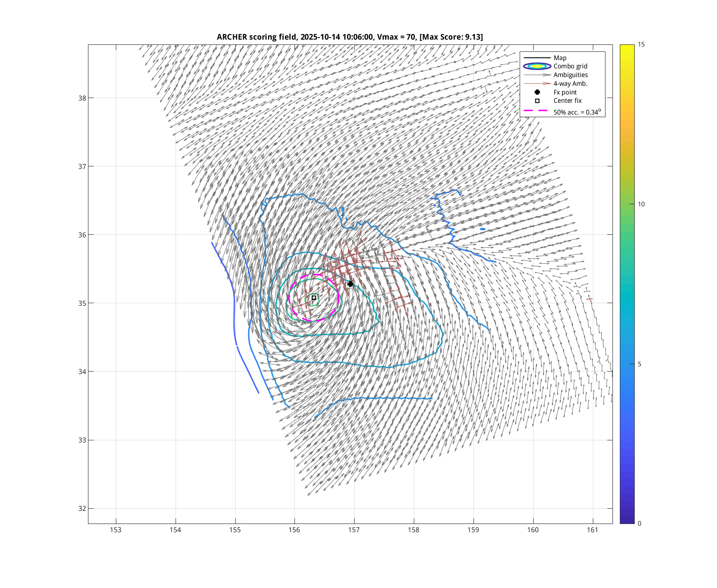Click the dark blue bottom of the colorbar
The height and width of the screenshot is (588, 717).
click(627, 520)
